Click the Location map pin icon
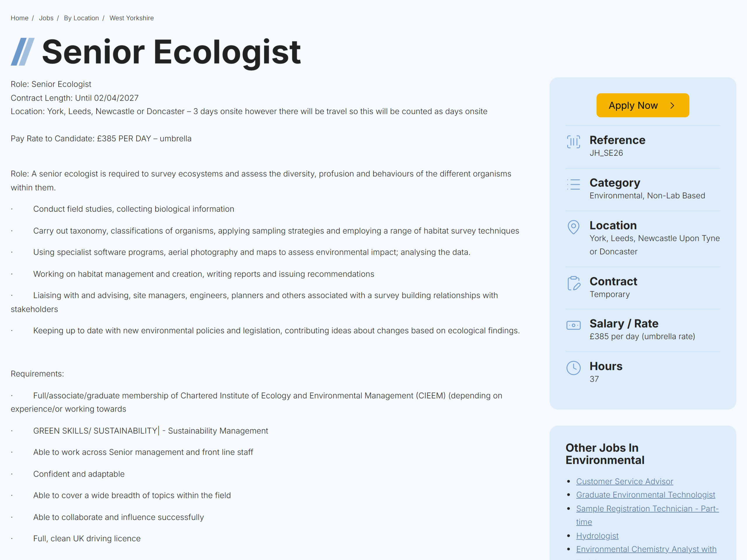 point(573,227)
